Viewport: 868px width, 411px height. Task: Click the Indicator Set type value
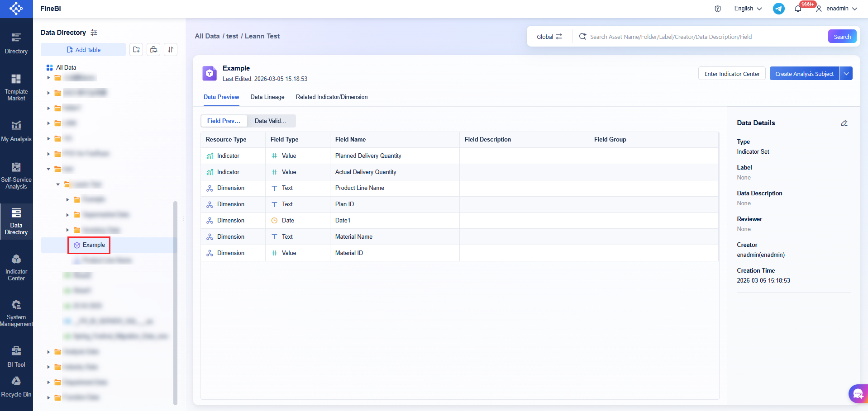coord(753,152)
